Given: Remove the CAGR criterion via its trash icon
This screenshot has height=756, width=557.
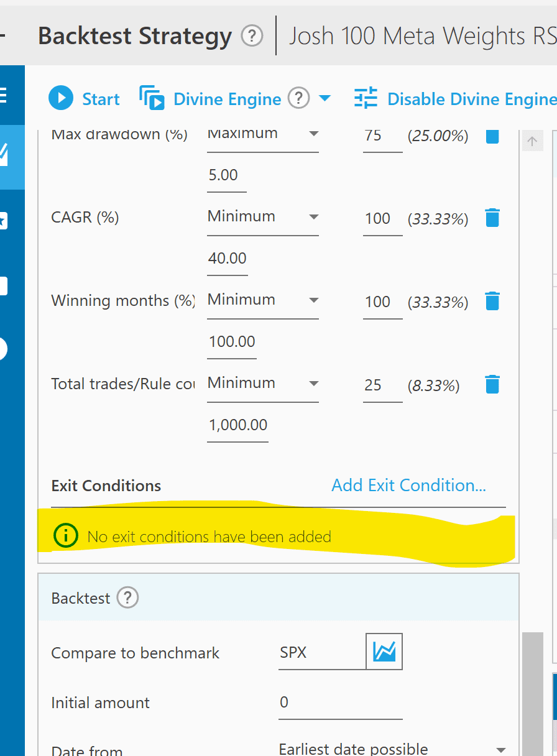Looking at the screenshot, I should tap(492, 218).
